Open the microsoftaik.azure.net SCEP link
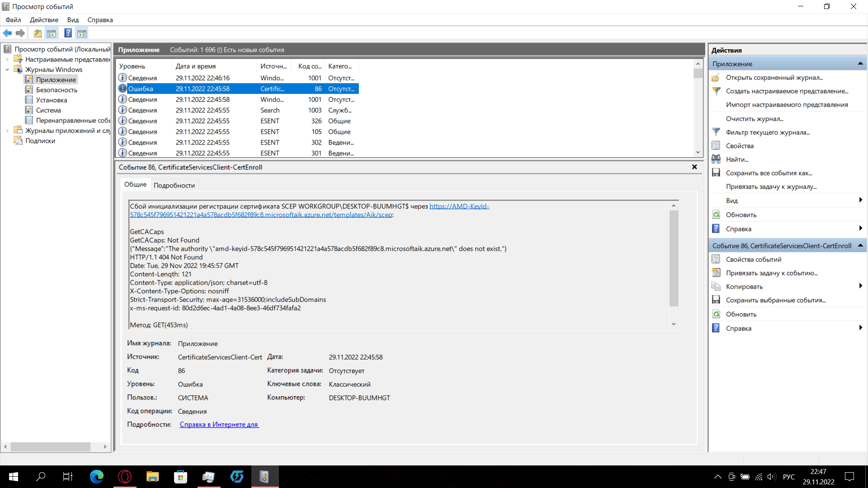 (310, 211)
